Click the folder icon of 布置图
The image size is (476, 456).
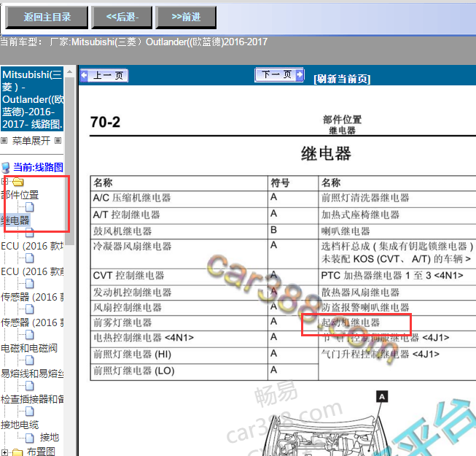17,452
